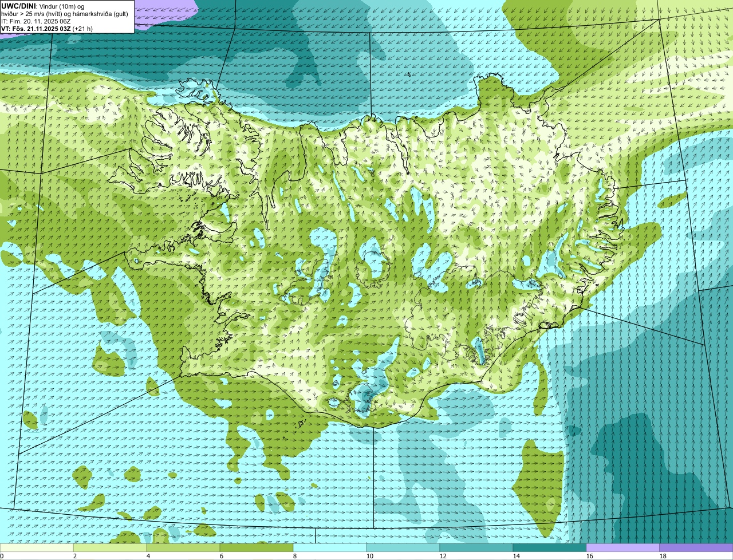Click the 10–12 m/s aqua legend swatch
Screen dimensions: 733x560
(403, 547)
